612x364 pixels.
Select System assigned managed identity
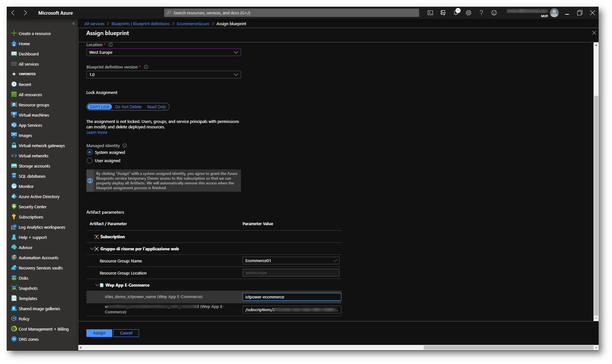(90, 152)
